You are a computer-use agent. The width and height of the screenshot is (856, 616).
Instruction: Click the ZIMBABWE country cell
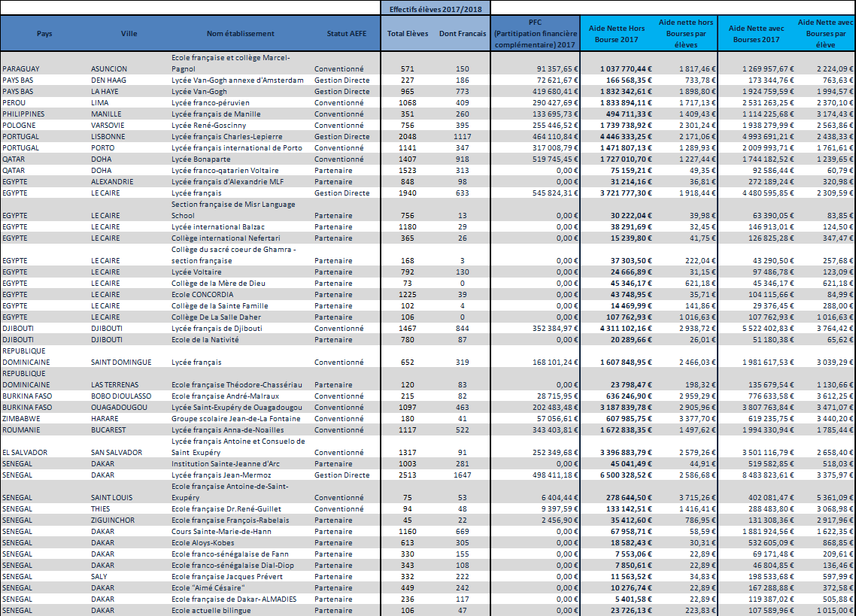[x=23, y=418]
